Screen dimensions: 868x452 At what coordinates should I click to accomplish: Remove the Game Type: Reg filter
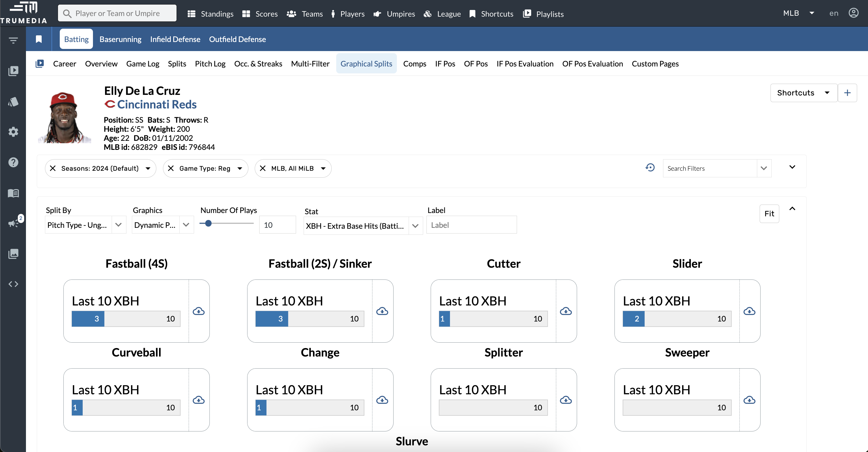tap(171, 168)
